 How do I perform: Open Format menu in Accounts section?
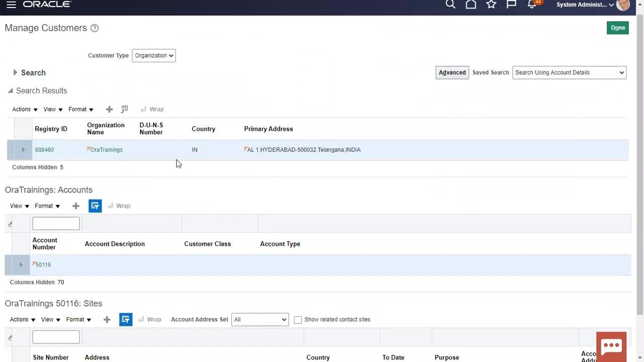pyautogui.click(x=47, y=206)
